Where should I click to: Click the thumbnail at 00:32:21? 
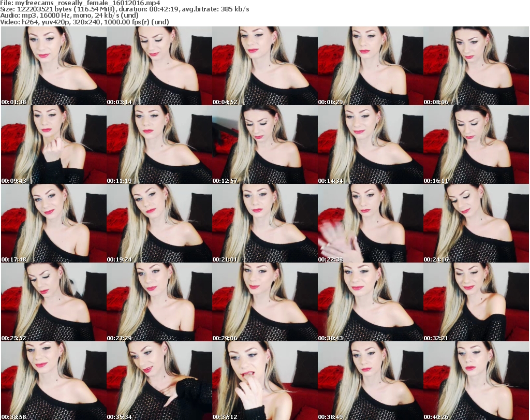[x=476, y=301]
